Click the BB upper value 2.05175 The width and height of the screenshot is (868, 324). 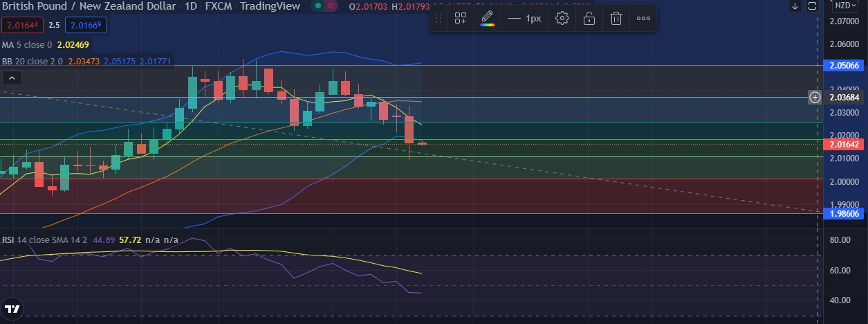point(120,62)
